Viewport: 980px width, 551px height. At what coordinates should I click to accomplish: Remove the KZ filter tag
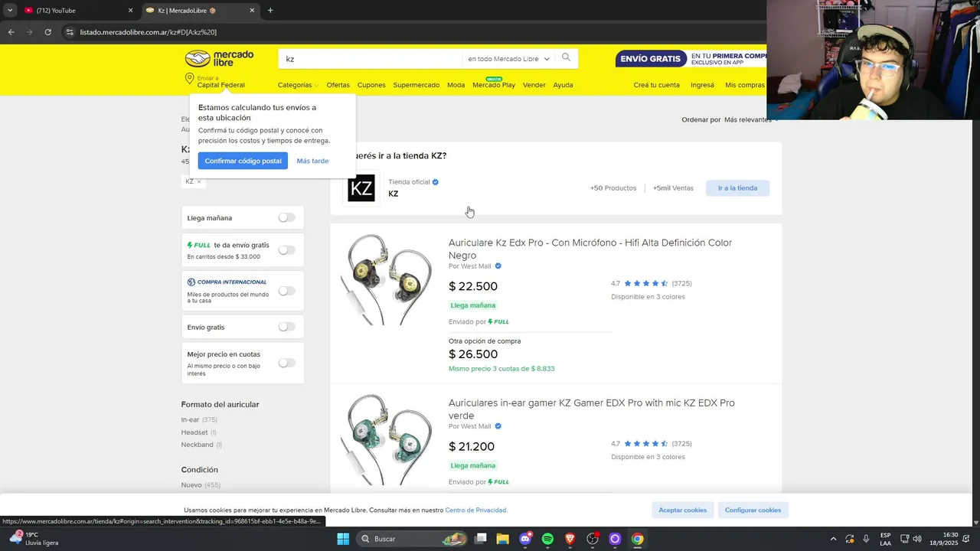[x=199, y=181]
